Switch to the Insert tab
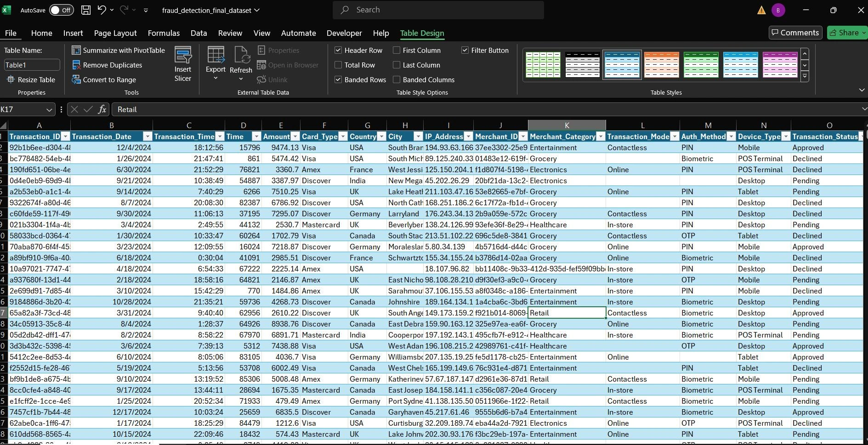 pyautogui.click(x=73, y=33)
